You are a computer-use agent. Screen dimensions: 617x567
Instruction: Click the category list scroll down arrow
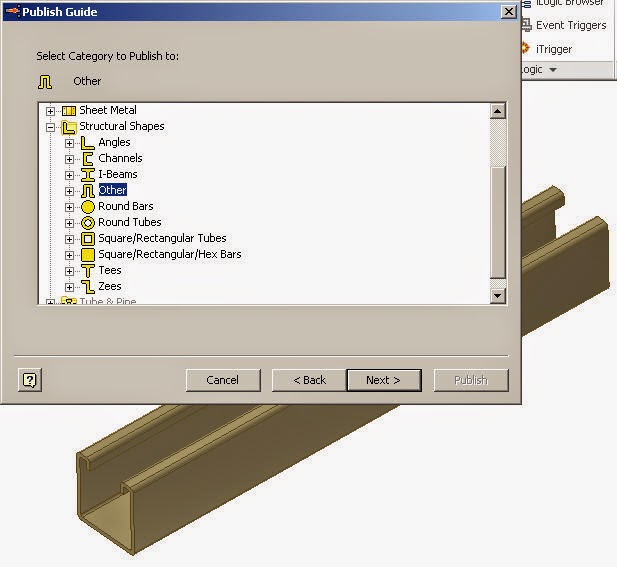click(x=498, y=296)
